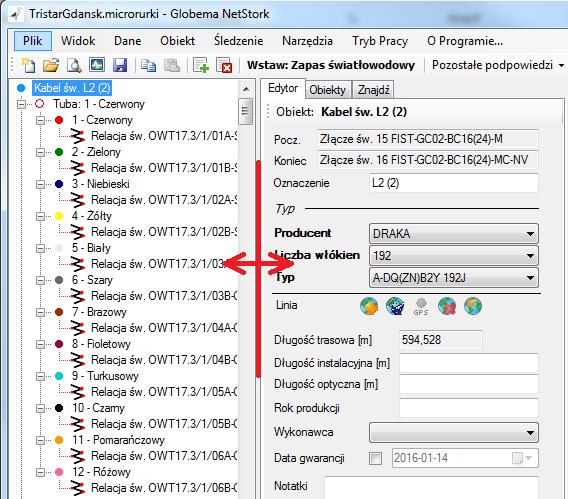Click the globe with red X Linia icon
Image resolution: width=568 pixels, height=499 pixels.
[x=447, y=306]
